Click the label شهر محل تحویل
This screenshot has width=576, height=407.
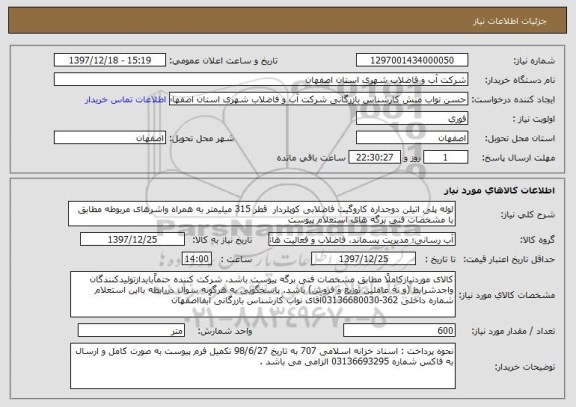point(202,139)
